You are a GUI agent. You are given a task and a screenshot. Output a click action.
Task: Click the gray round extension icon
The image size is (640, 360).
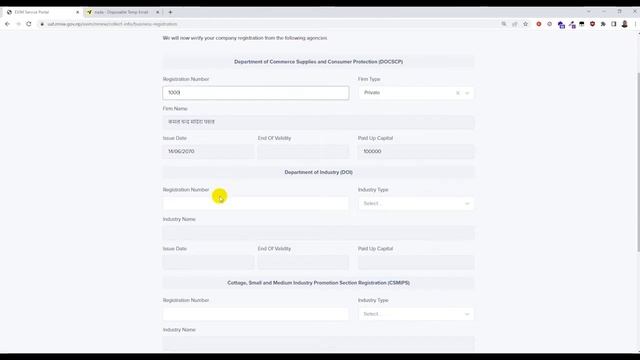pyautogui.click(x=550, y=24)
